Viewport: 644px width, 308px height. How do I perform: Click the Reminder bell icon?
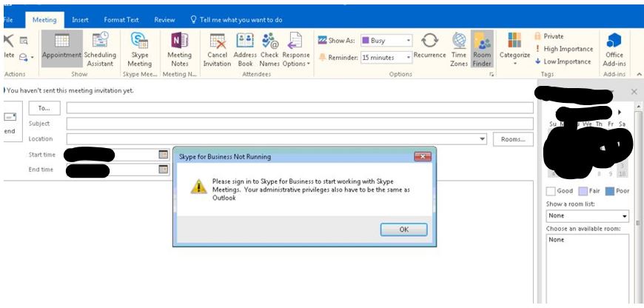[x=323, y=58]
